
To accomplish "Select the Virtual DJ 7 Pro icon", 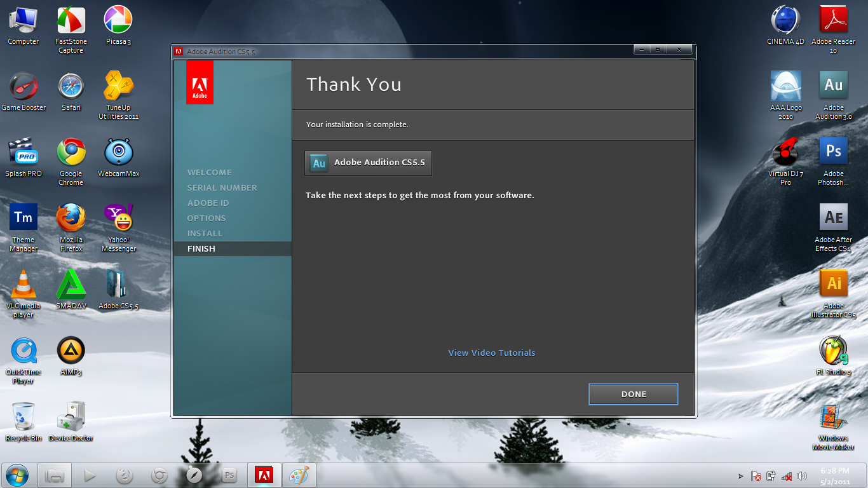I will tap(786, 163).
